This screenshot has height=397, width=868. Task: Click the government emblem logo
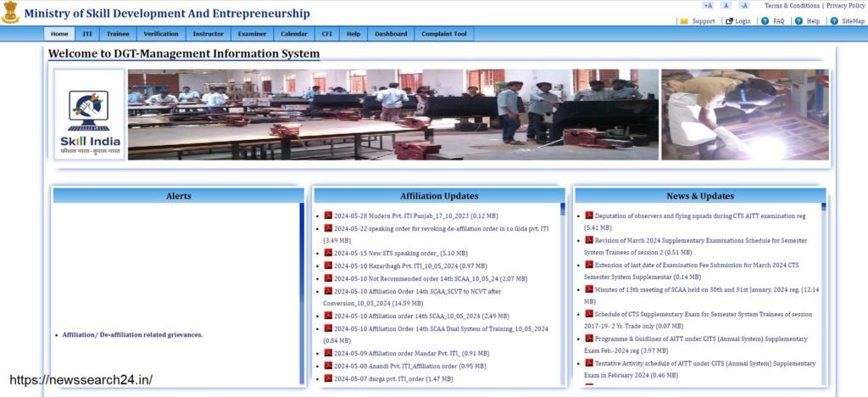[10, 12]
